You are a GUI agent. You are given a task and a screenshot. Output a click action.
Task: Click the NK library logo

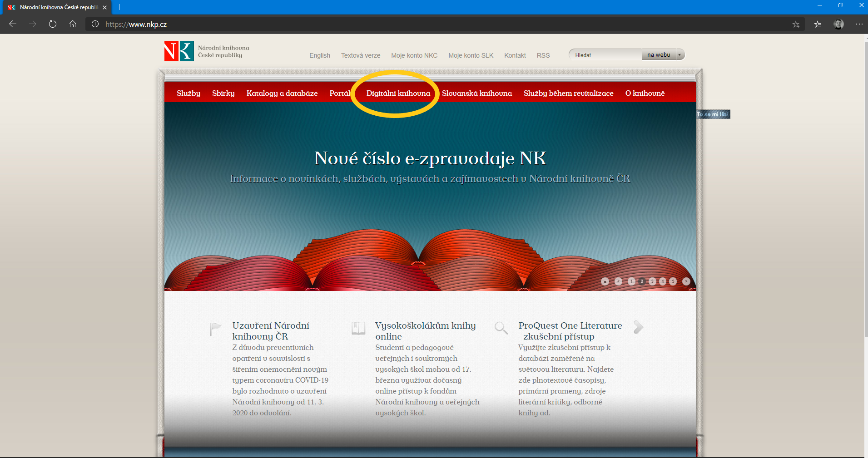179,51
